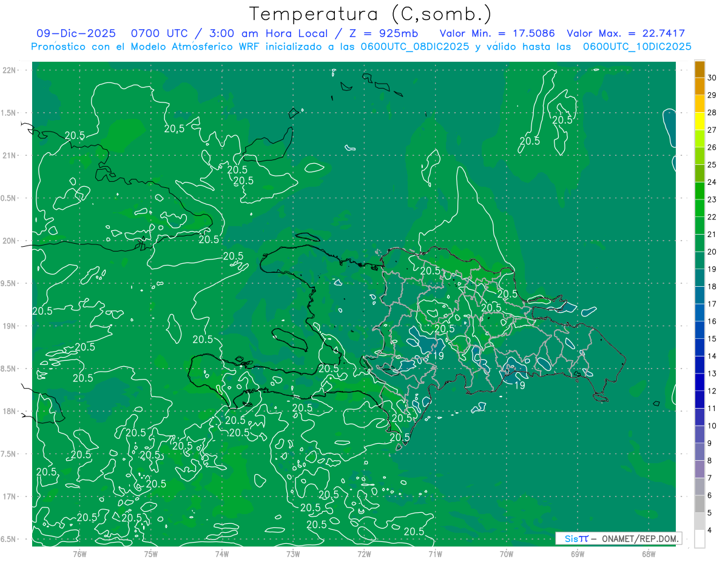Click the colorbar label 28
This screenshot has height=562, width=728.
[x=712, y=113]
